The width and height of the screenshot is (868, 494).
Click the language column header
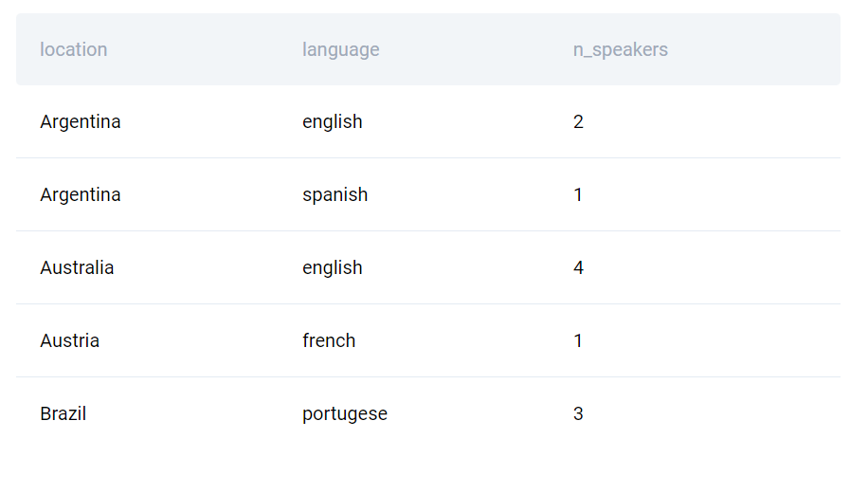coord(340,49)
